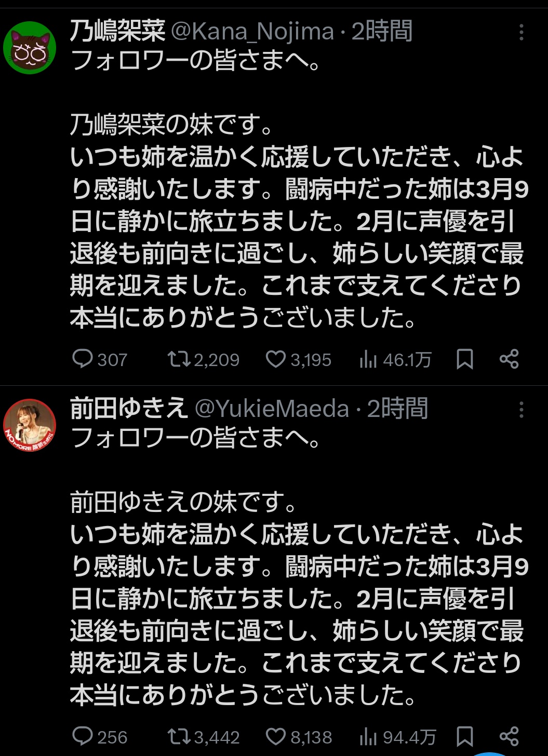Screen dimensions: 548x756
Task: Open the YukieMaeda profile photo avatar
Action: point(30,425)
